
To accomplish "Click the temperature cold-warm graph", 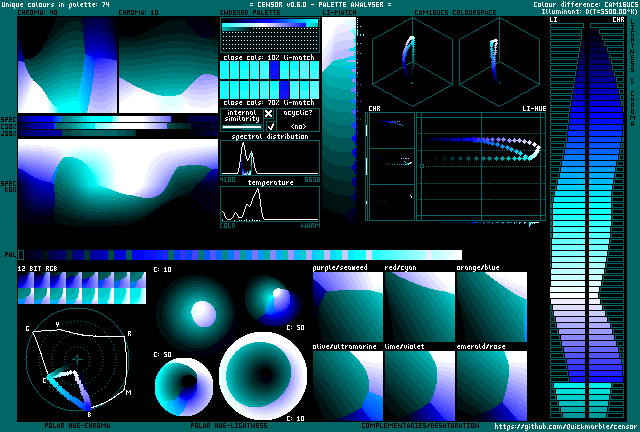I will [x=269, y=205].
